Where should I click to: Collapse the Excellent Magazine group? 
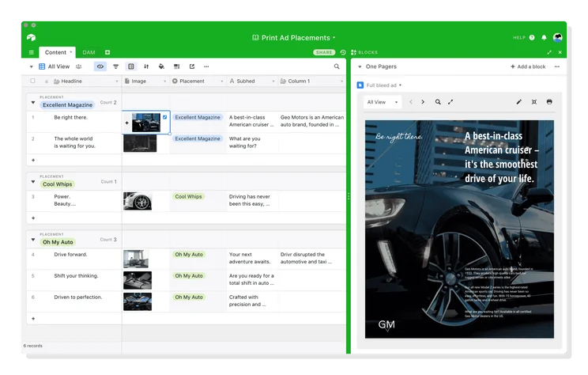(33, 102)
